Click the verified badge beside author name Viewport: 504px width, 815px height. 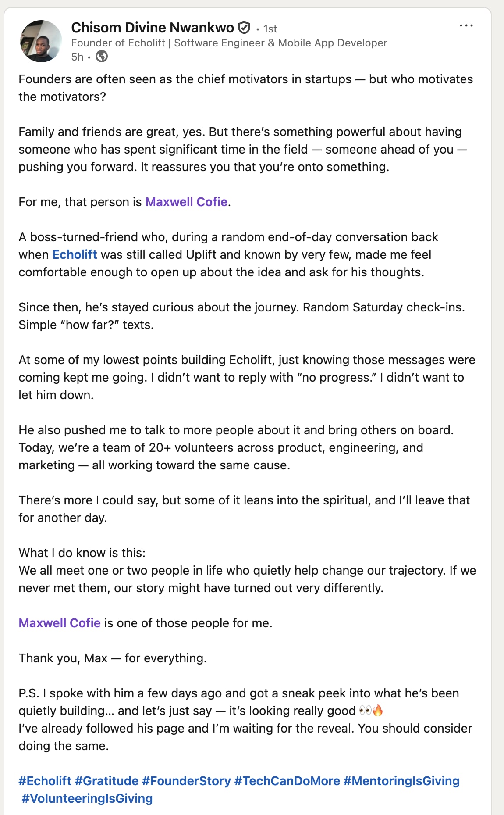click(244, 28)
